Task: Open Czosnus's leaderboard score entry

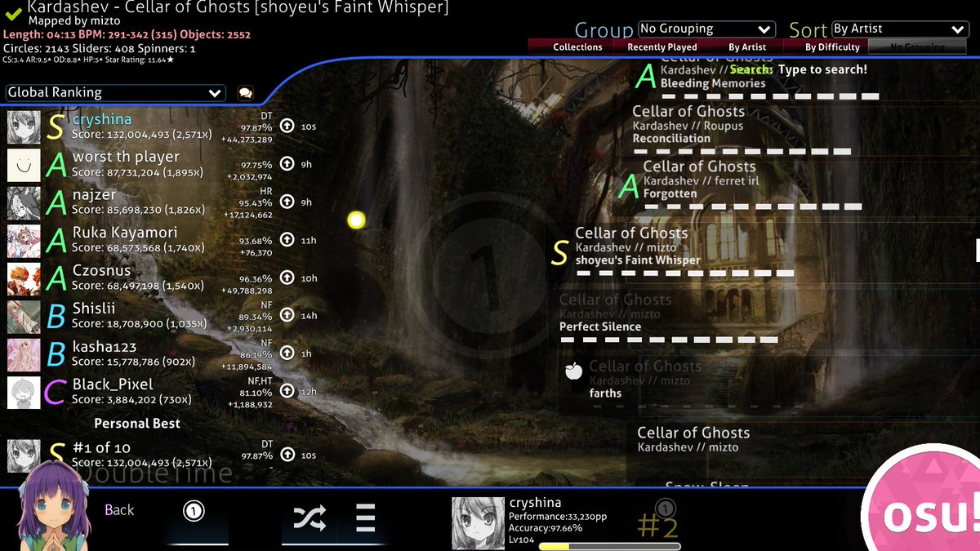Action: pyautogui.click(x=163, y=278)
